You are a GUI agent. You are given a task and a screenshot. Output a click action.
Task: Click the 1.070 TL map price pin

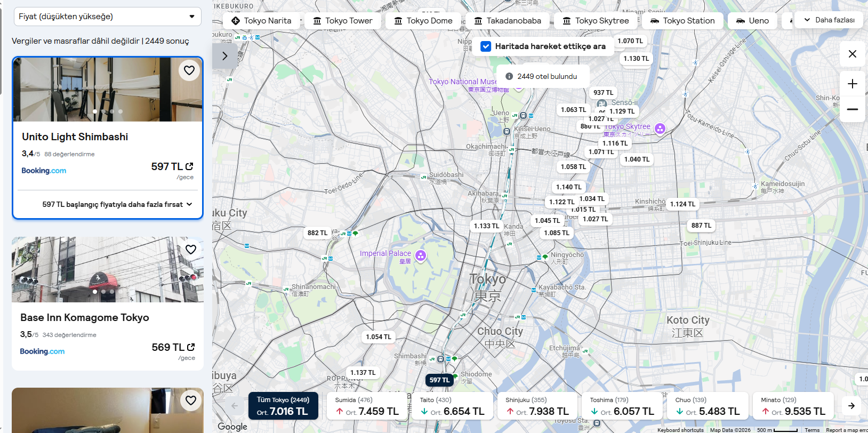[x=630, y=41]
